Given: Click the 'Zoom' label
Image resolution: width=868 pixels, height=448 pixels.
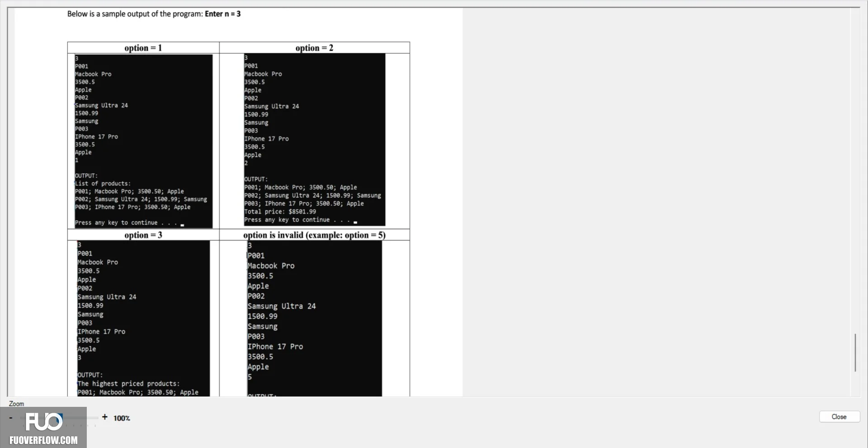Looking at the screenshot, I should [16, 404].
